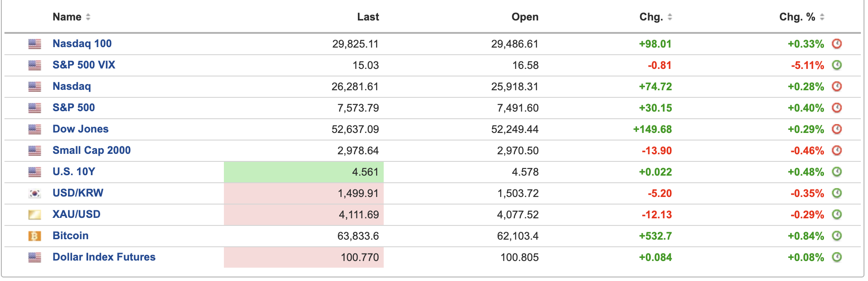Screen dimensions: 868x281
Task: Click the green clock icon for Bitcoin row
Action: pyautogui.click(x=837, y=236)
